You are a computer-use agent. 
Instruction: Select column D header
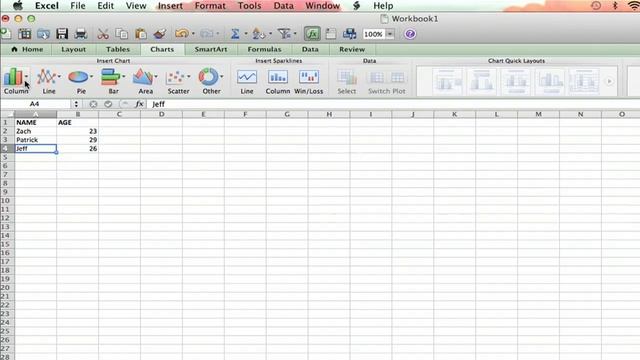click(161, 114)
